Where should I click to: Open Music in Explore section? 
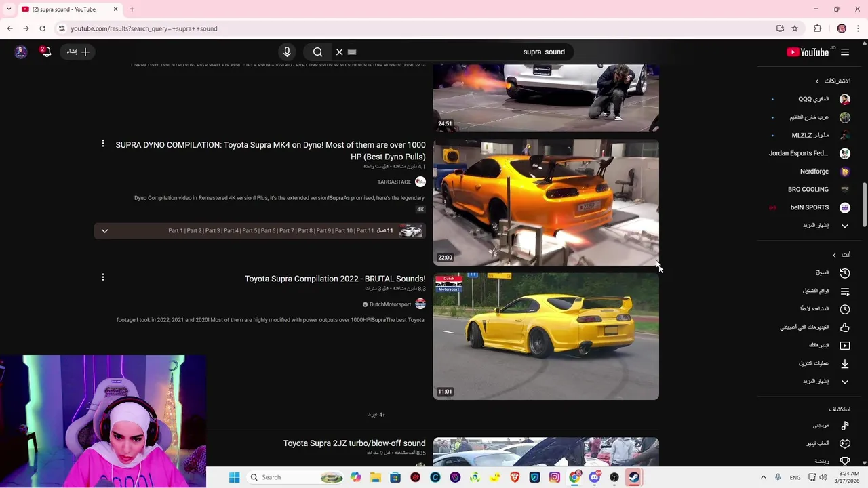[x=832, y=426]
